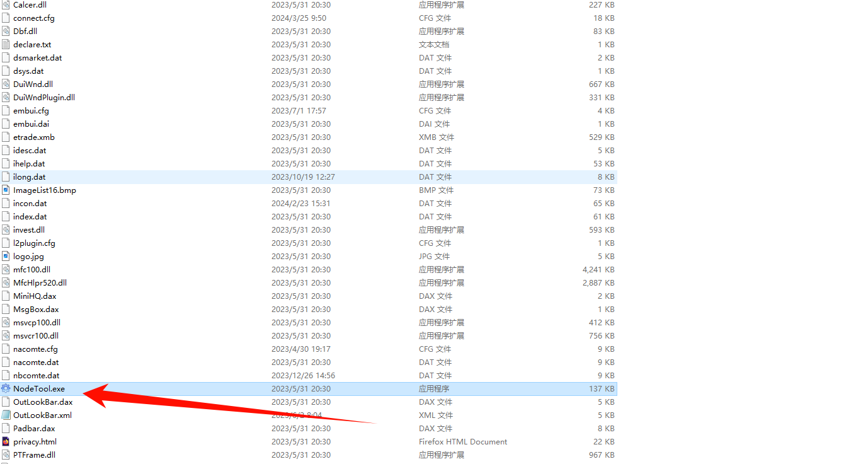
Task: Click the logo.jpg image icon
Action: click(6, 257)
